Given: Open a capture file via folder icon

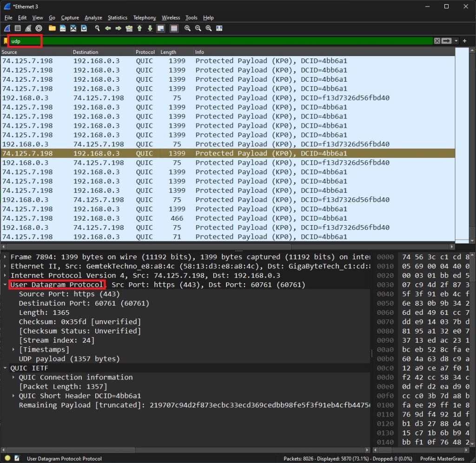Looking at the screenshot, I should [52, 28].
